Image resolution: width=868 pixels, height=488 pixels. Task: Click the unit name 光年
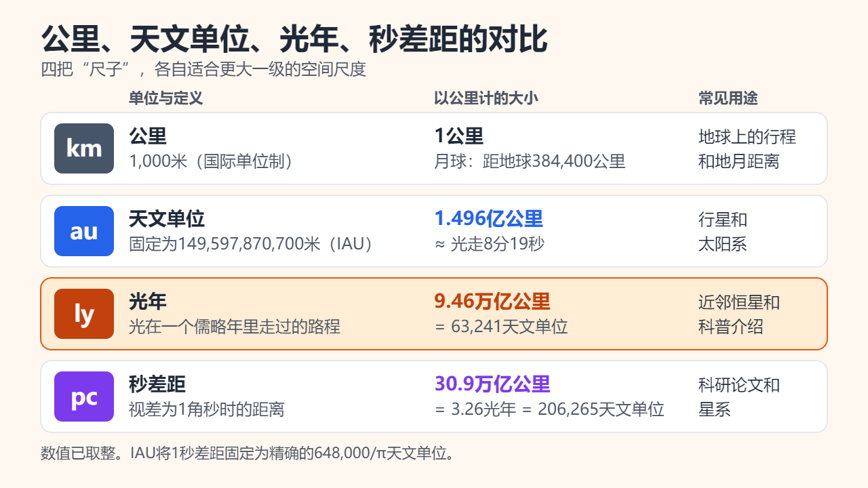tap(148, 302)
